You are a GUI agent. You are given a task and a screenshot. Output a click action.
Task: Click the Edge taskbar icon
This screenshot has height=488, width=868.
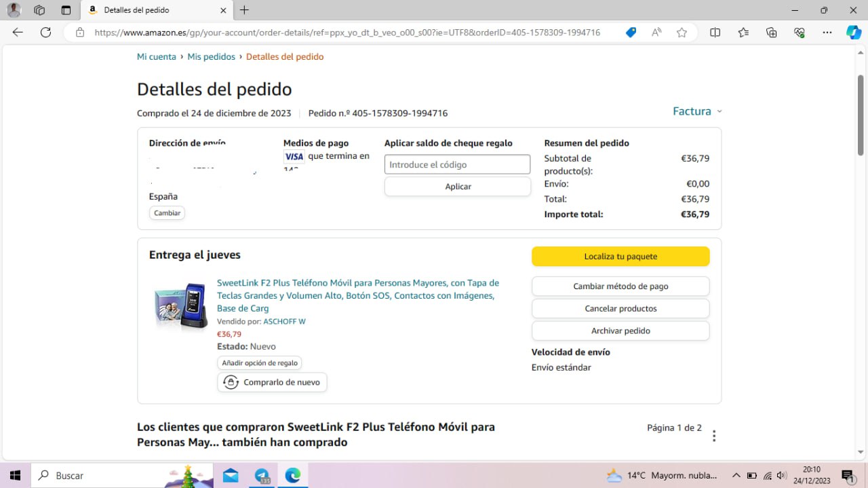[293, 475]
